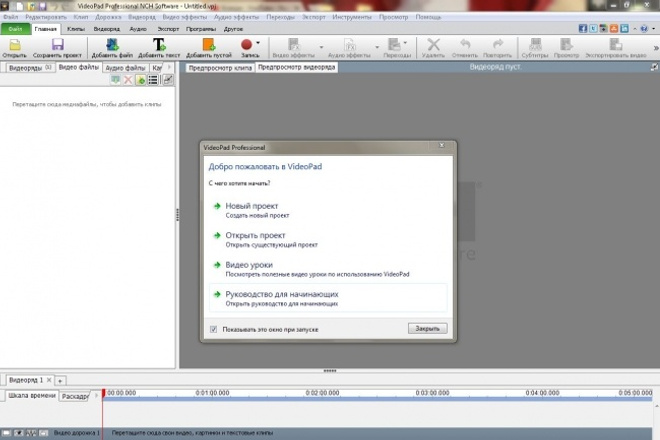This screenshot has height=440, width=660.
Task: Close the VideoPad Professional welcome dialog via X
Action: pyautogui.click(x=442, y=145)
